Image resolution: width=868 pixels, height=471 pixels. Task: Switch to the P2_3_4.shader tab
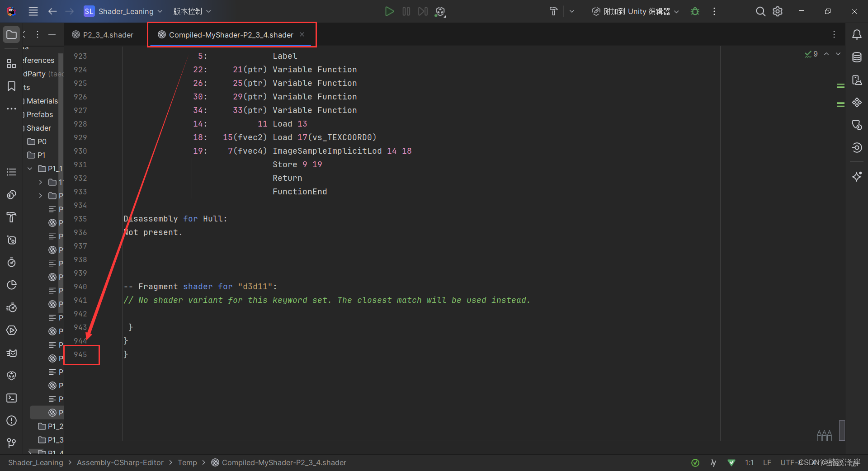click(103, 35)
